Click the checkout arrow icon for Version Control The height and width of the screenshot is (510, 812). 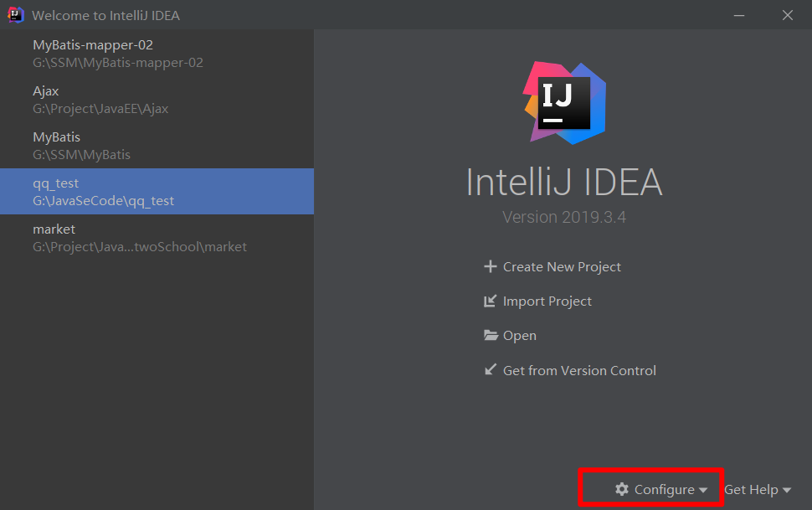pyautogui.click(x=491, y=370)
